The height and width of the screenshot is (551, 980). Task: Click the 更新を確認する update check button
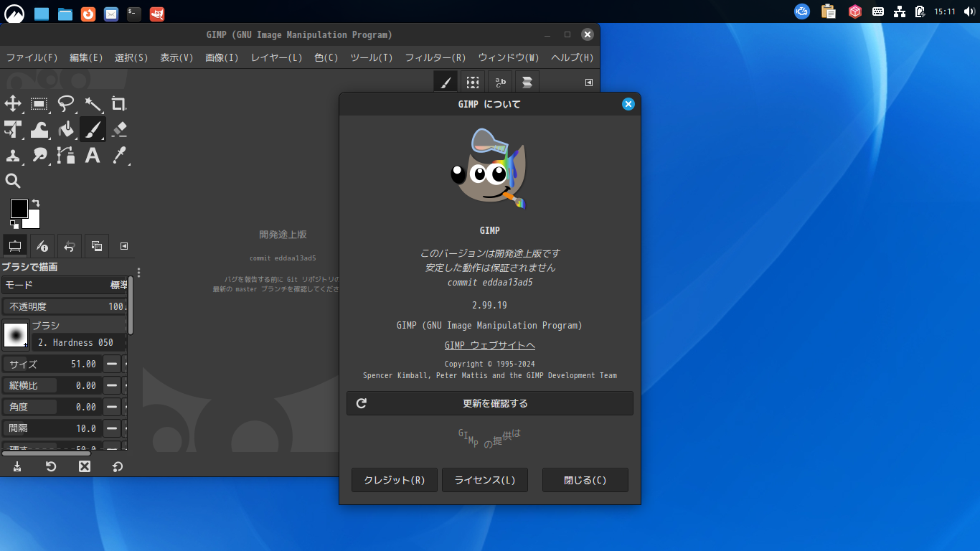point(490,402)
